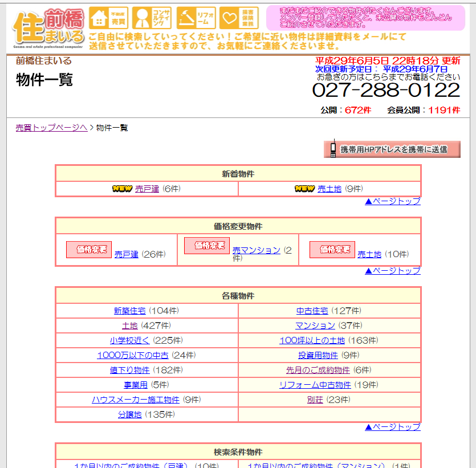Open 新着 売土地 listings link

click(329, 189)
